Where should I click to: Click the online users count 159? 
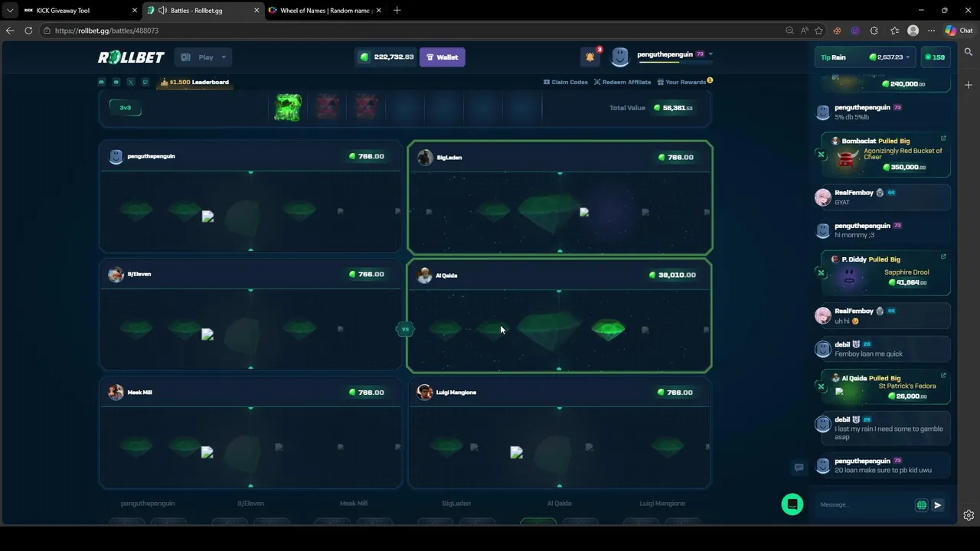[x=934, y=57]
